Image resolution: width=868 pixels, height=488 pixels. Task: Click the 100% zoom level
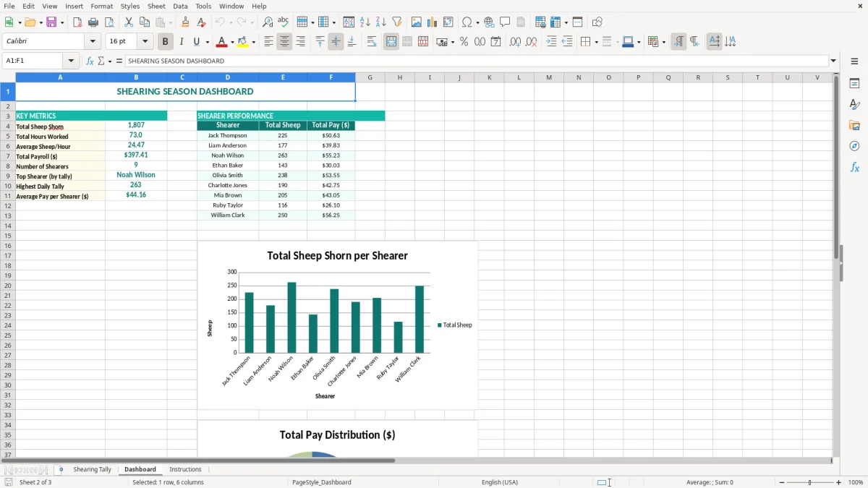(x=856, y=482)
